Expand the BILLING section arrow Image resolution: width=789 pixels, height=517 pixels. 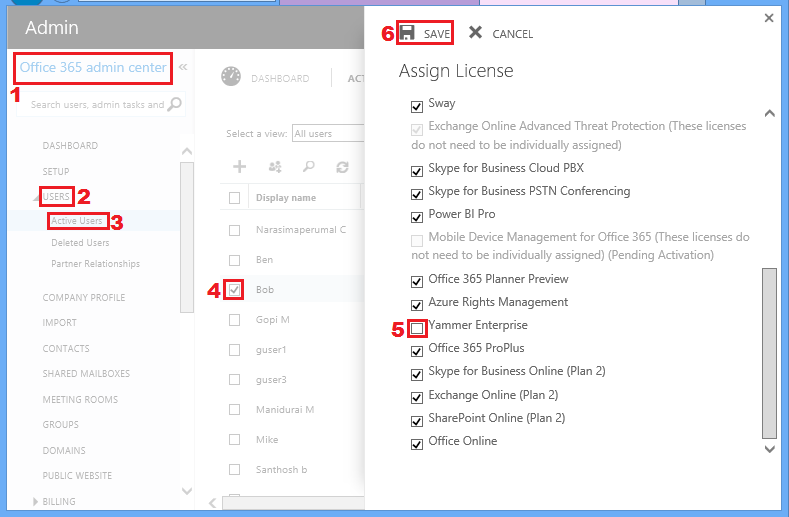[37, 502]
